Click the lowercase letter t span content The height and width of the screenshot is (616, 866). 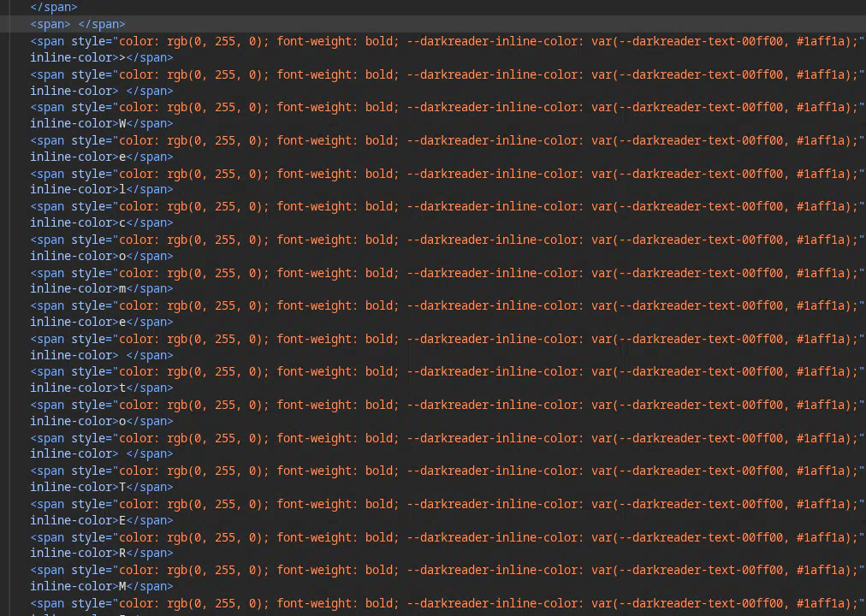pos(122,388)
